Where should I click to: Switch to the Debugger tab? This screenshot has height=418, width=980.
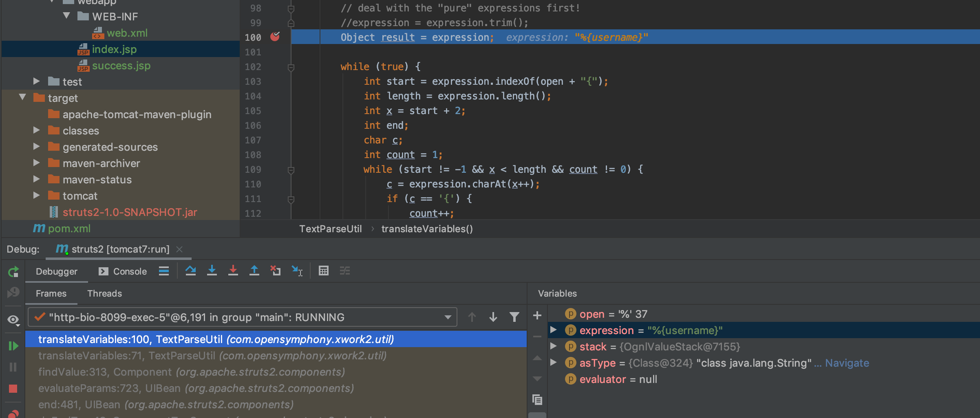(x=57, y=271)
